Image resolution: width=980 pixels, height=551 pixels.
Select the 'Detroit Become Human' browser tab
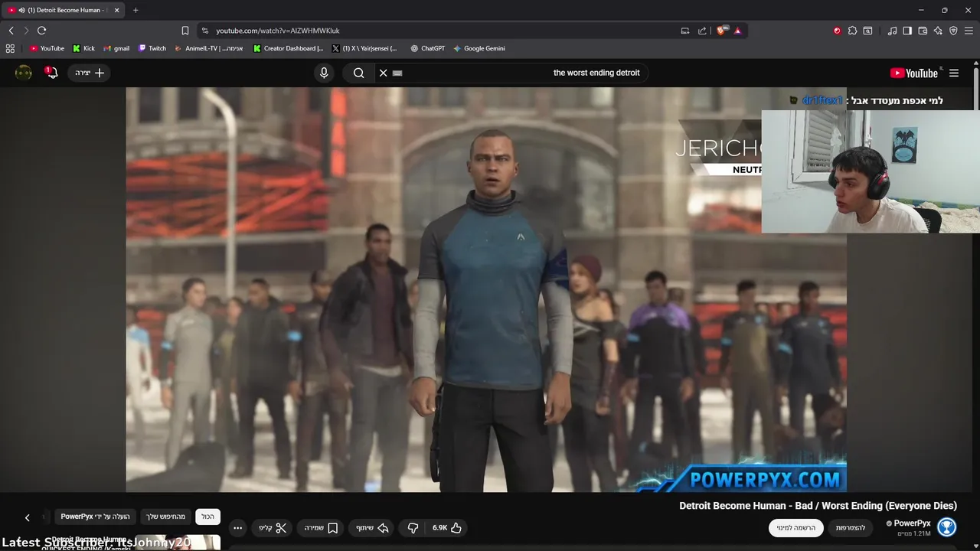coord(64,10)
